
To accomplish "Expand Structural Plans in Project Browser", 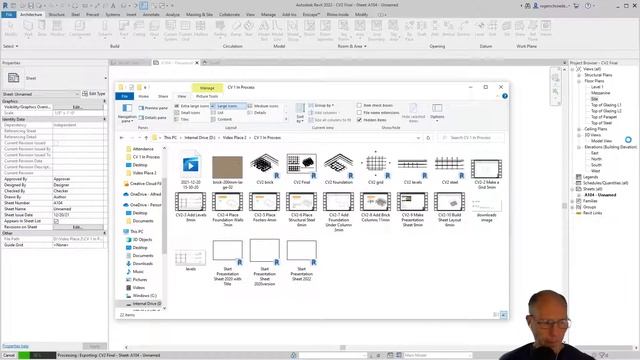I will click(x=579, y=76).
